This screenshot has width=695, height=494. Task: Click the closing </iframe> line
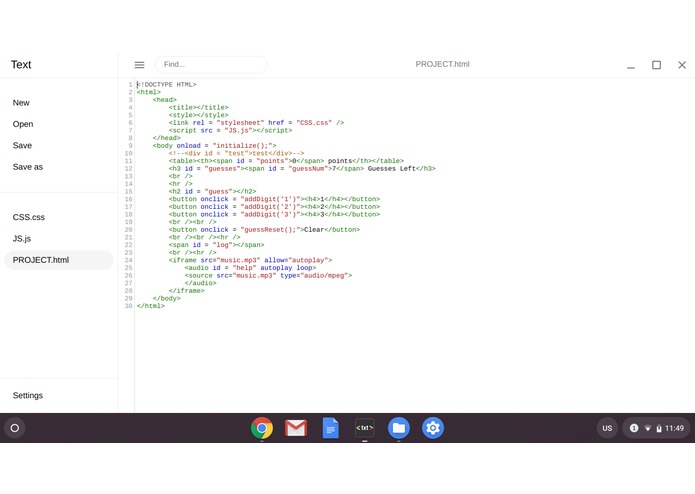(186, 291)
